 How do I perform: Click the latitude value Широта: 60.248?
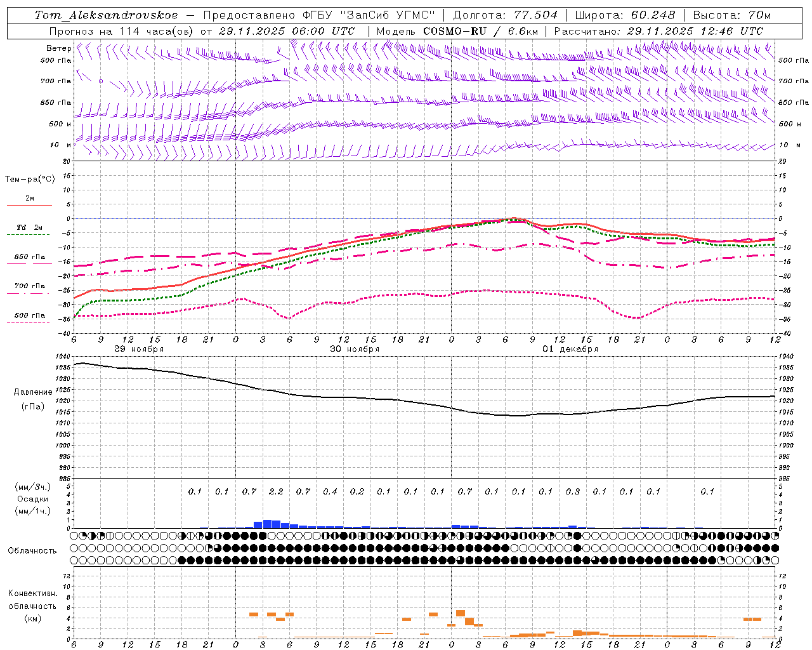tap(625, 15)
